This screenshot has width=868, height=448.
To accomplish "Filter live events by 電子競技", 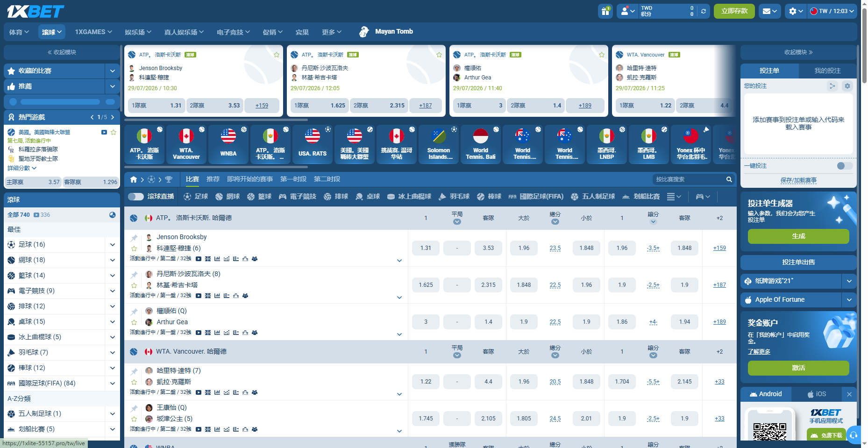I will click(x=297, y=197).
